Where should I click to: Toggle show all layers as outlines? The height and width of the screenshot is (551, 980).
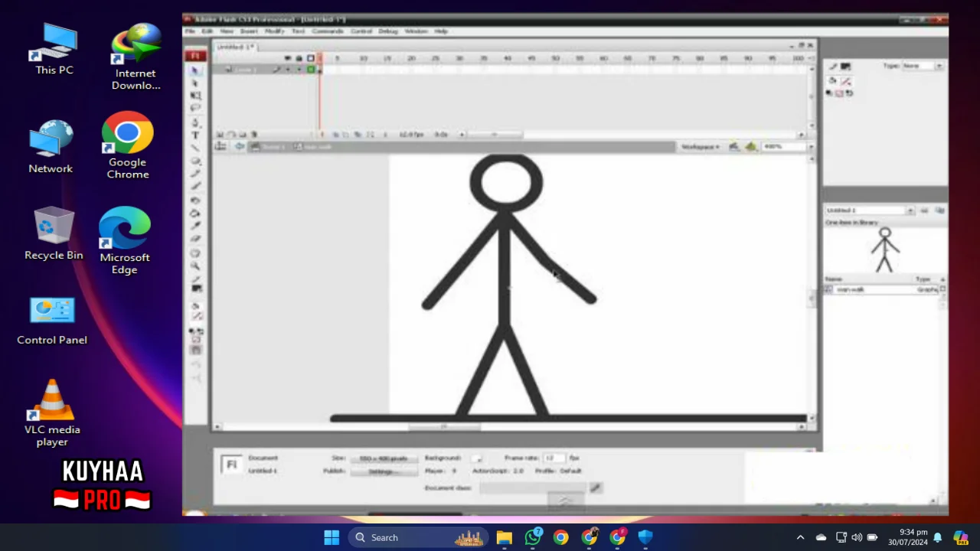coord(310,58)
